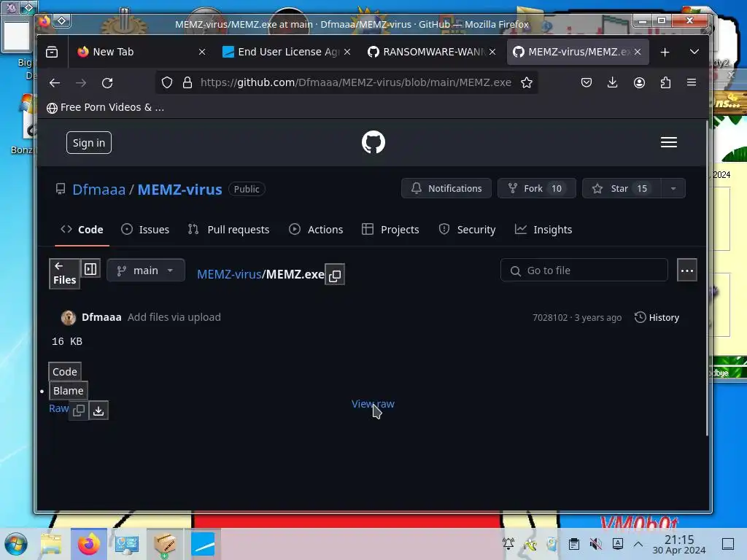Screen dimensions: 747x560
Task: Open MEMZ-virus repository link
Action: point(179,190)
